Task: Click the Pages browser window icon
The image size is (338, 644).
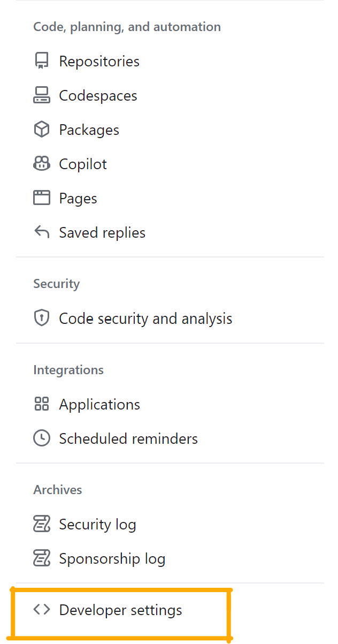Action: coord(42,198)
